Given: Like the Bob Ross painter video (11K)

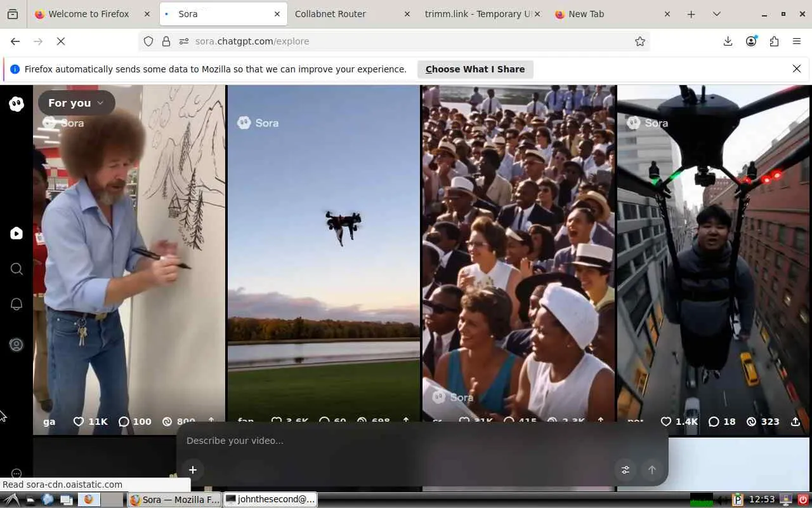Looking at the screenshot, I should coord(91,422).
